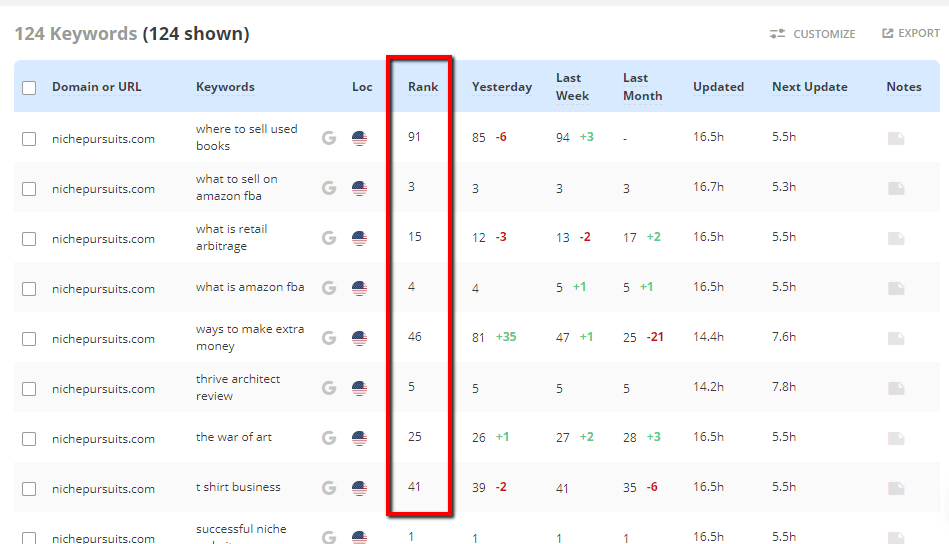Screen dimensions: 949x544
Task: Click Google icon in 'what is retail arbitrage' row
Action: [329, 238]
